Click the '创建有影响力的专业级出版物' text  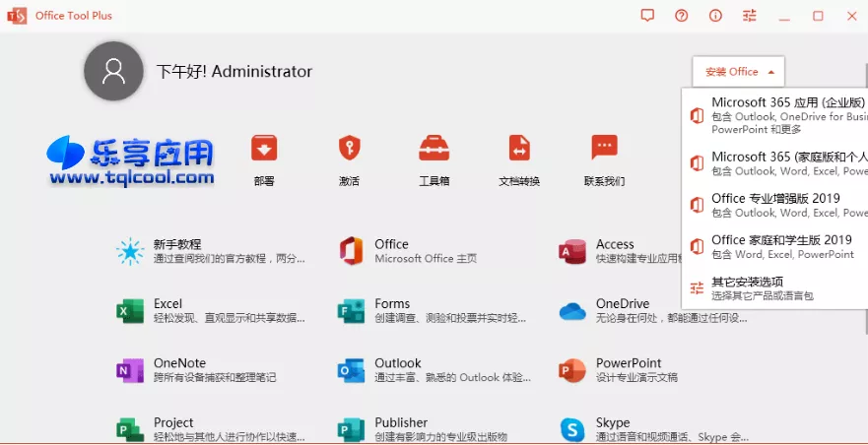(x=441, y=437)
